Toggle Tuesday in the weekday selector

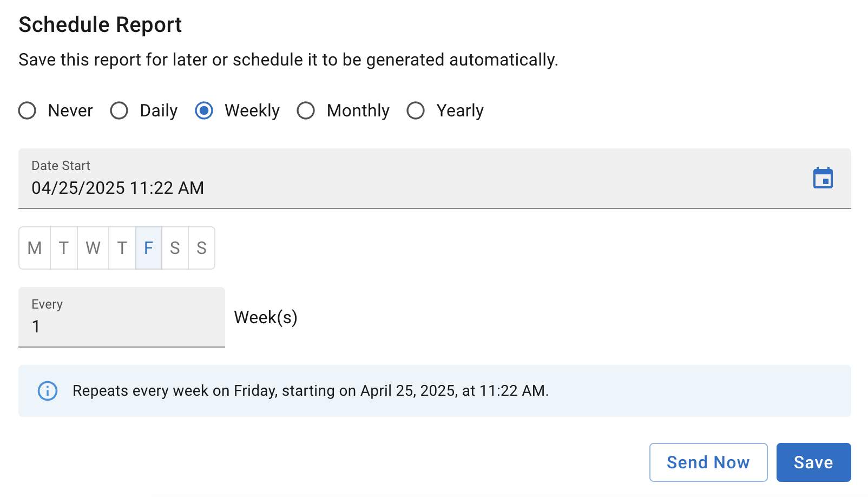[x=63, y=248]
